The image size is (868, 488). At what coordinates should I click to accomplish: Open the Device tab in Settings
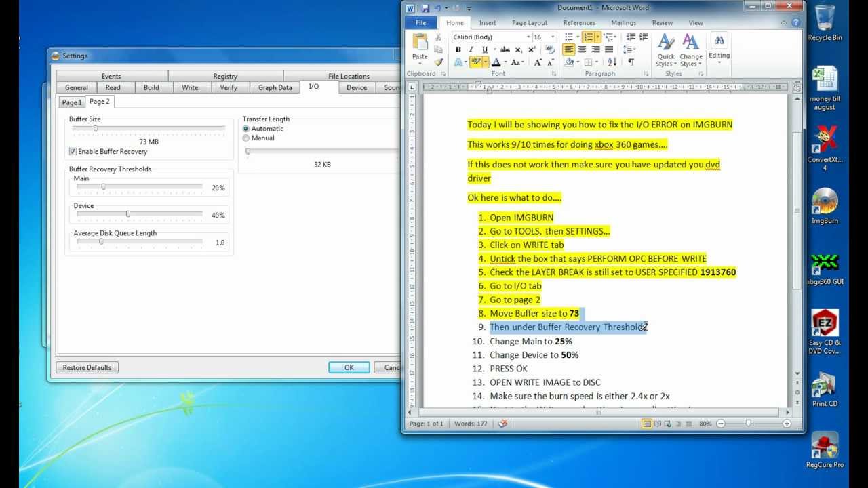(357, 87)
